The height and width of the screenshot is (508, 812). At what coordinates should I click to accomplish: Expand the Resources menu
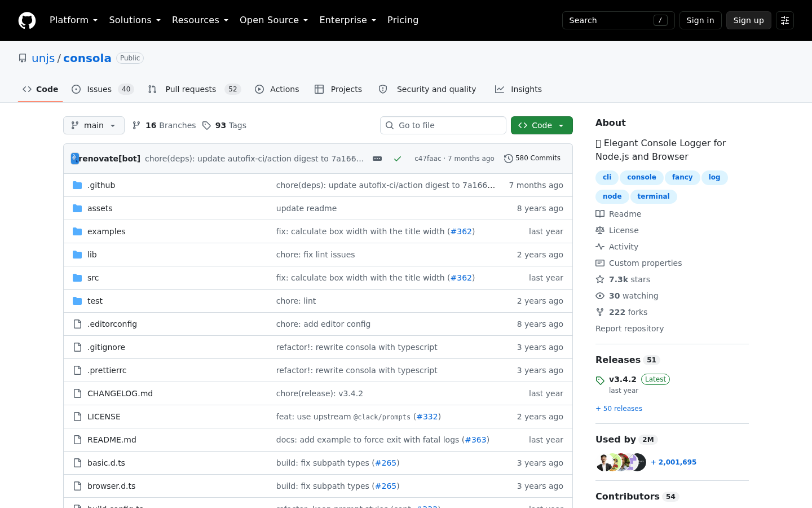click(x=200, y=20)
